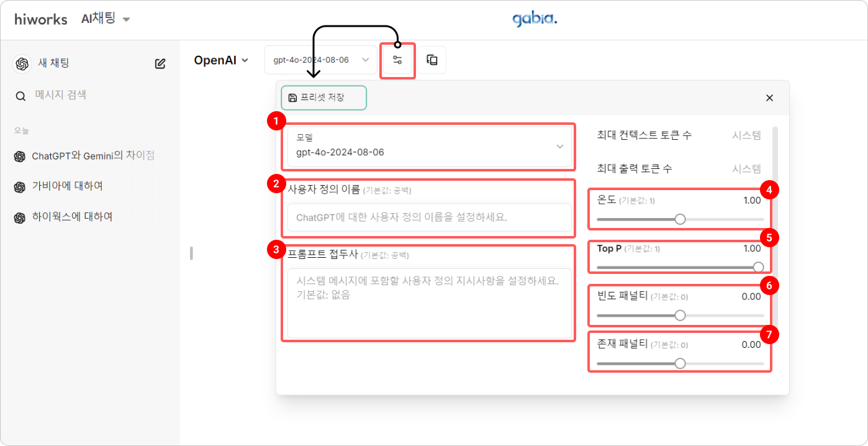868x446 pixels.
Task: Click the 존재 패널티 value 0.00
Action: [x=751, y=344]
